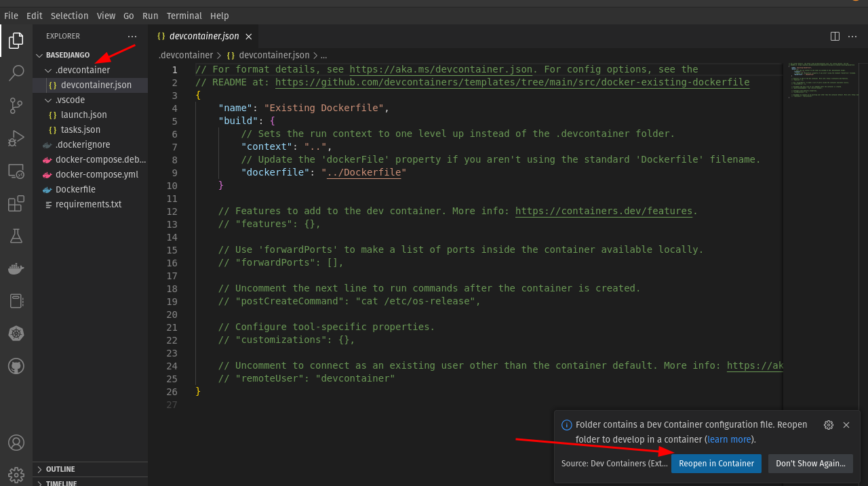The image size is (868, 486).
Task: Open the Run menu
Action: point(151,16)
